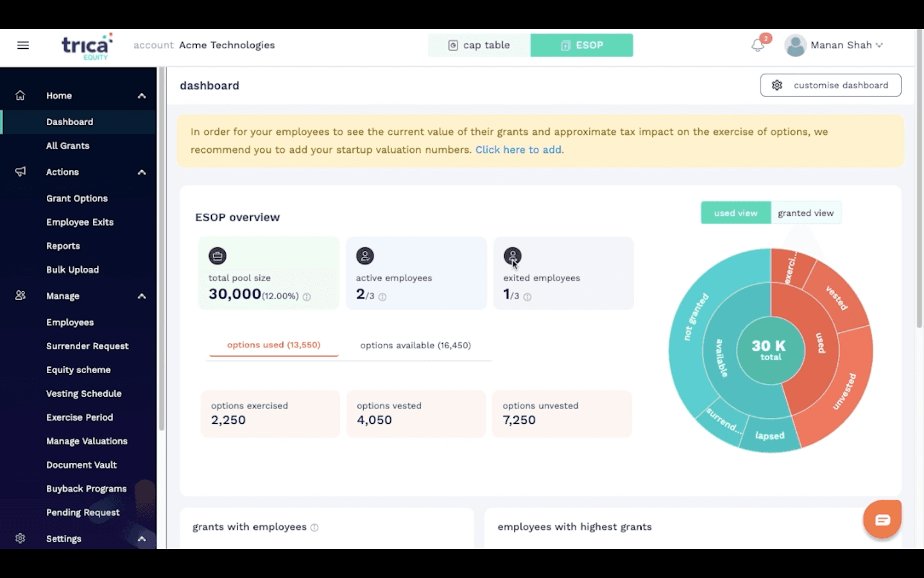
Task: Click the customise dashboard button
Action: (830, 85)
